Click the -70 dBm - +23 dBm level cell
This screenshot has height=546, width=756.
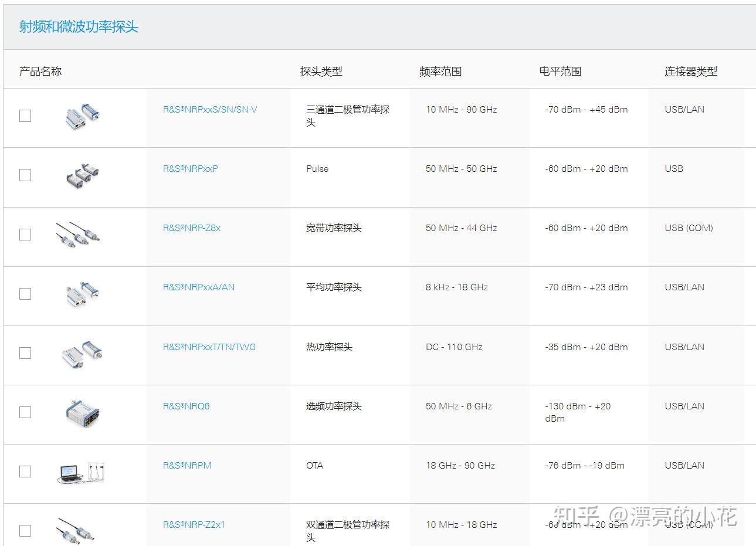pyautogui.click(x=587, y=287)
